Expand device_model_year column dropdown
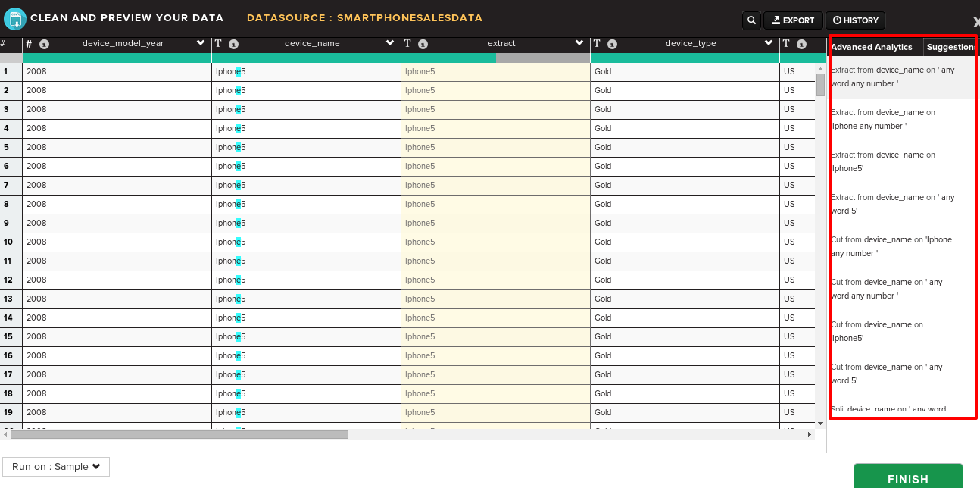 (x=201, y=43)
